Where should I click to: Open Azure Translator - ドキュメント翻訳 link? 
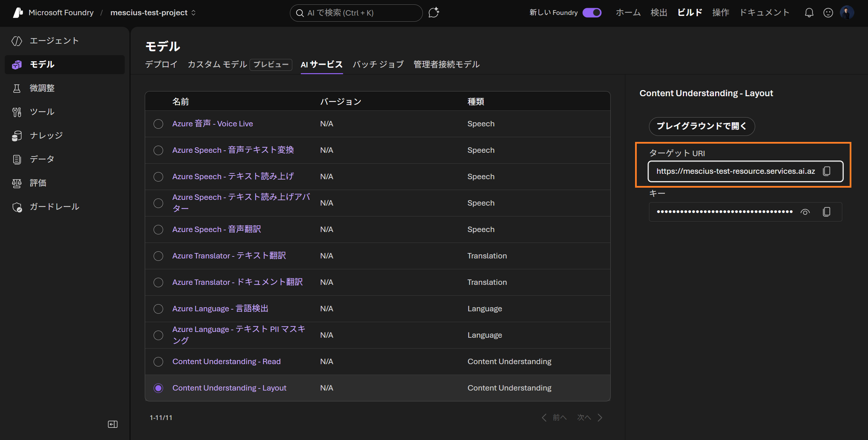pyautogui.click(x=238, y=282)
